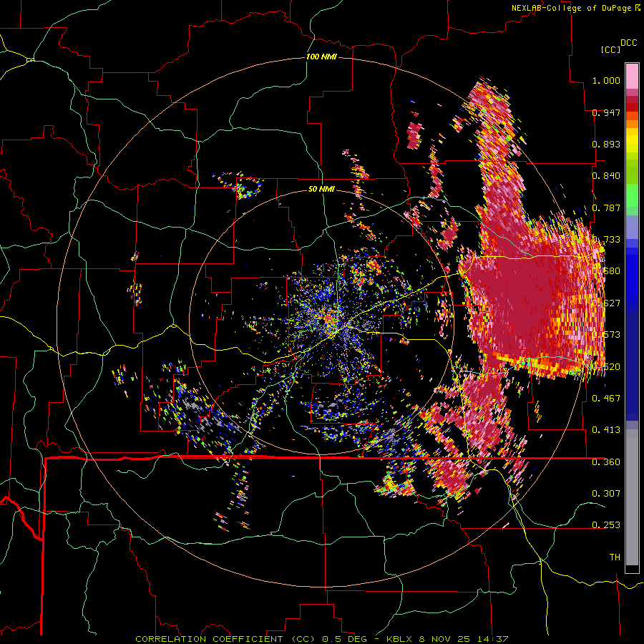Click the 0.307 scale value
Image resolution: width=644 pixels, height=644 pixels.
pyautogui.click(x=606, y=493)
